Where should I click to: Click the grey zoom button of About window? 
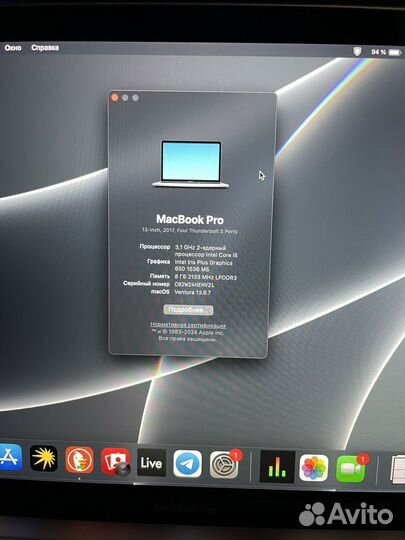[x=135, y=98]
